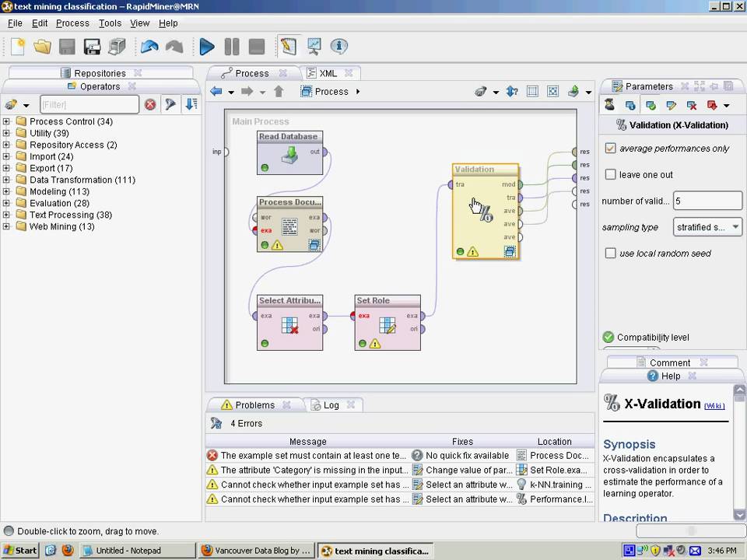747x560 pixels.
Task: Expand the Web Mining (13) folder
Action: click(6, 226)
